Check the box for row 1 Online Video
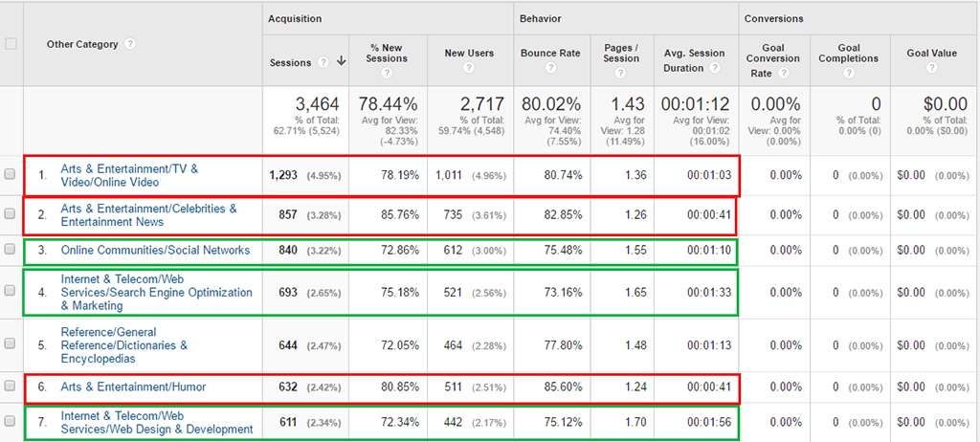980x442 pixels. [x=11, y=175]
